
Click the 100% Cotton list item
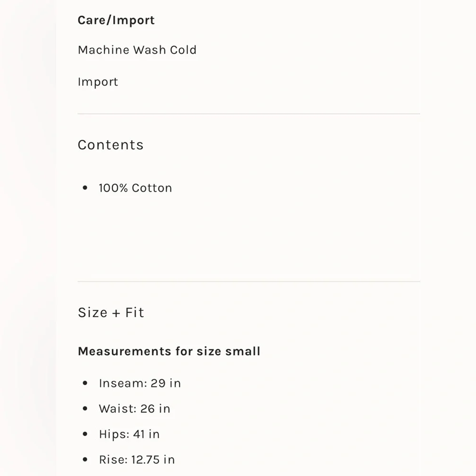click(x=135, y=188)
